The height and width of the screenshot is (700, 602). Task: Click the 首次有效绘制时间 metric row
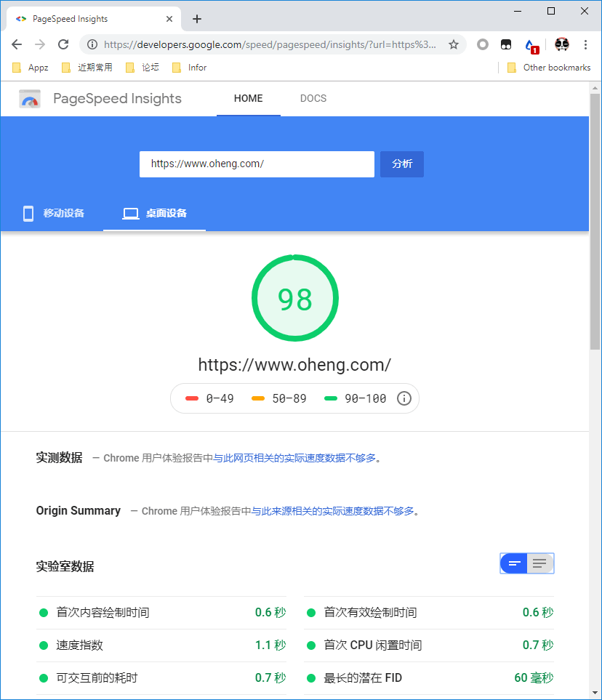coord(429,613)
